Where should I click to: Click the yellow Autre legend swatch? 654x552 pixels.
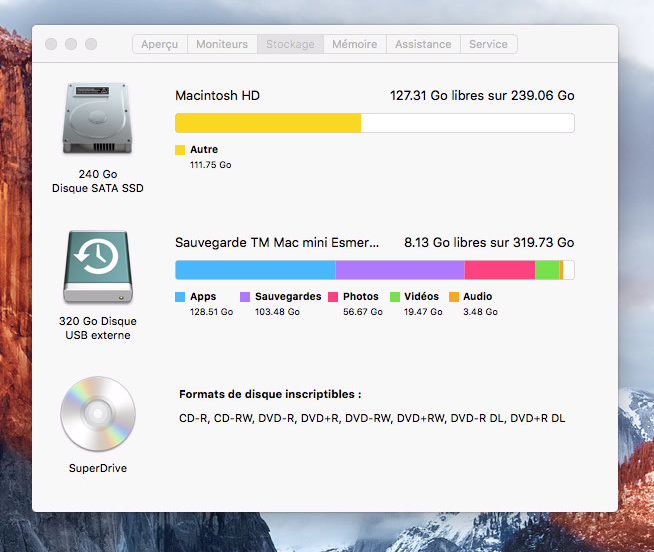click(180, 150)
